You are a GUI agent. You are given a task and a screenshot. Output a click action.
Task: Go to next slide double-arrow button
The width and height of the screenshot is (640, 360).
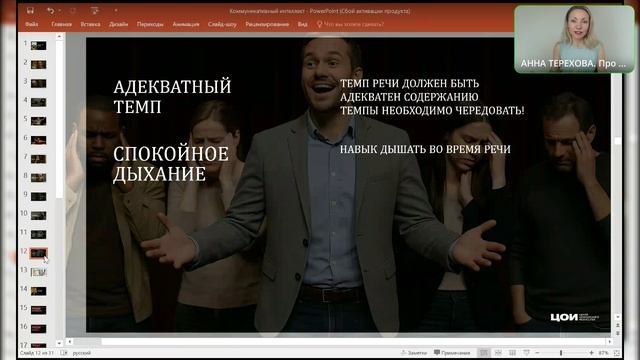click(617, 333)
